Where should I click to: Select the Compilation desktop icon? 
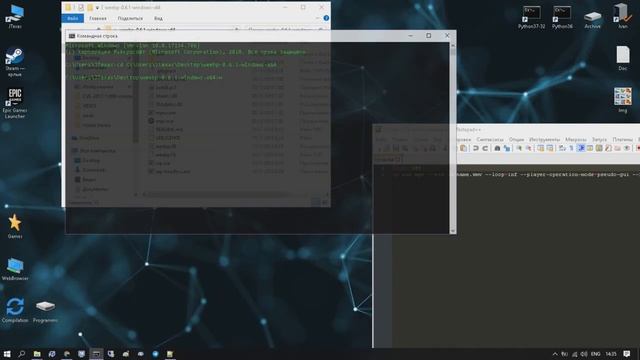(x=15, y=310)
